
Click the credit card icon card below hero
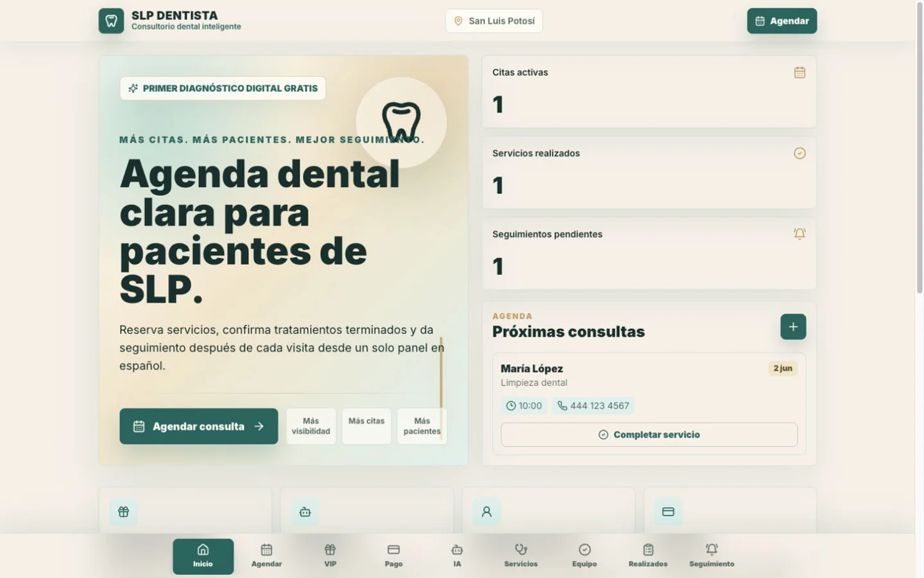668,512
